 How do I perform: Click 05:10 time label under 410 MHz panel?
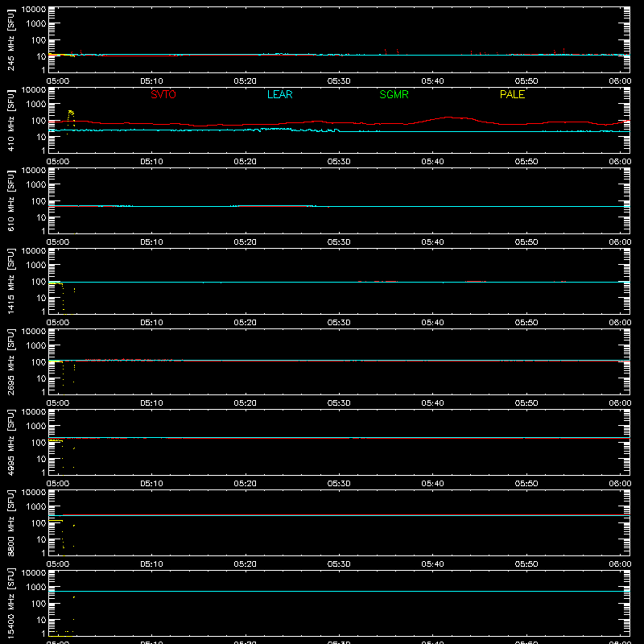[x=151, y=162]
